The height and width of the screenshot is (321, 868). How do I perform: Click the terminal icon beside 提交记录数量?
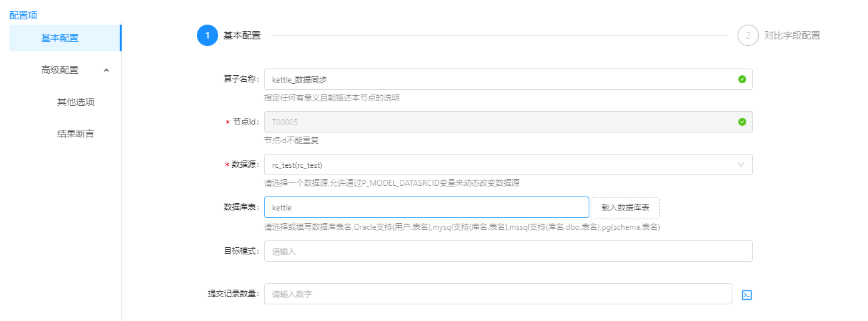click(x=746, y=294)
